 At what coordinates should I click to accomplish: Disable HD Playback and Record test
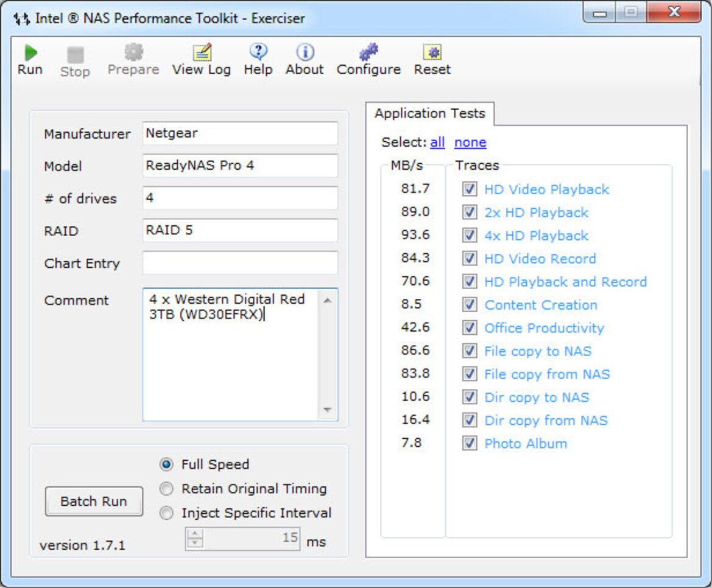[x=470, y=281]
